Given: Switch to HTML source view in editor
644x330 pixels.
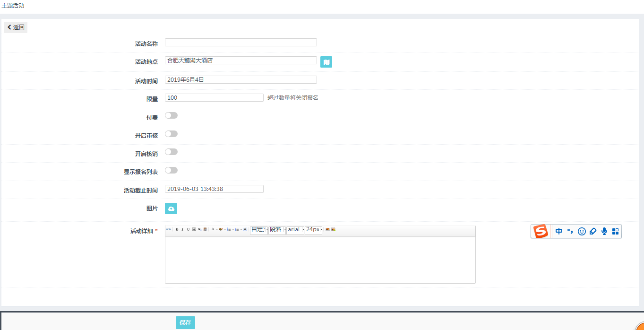Looking at the screenshot, I should click(x=168, y=230).
